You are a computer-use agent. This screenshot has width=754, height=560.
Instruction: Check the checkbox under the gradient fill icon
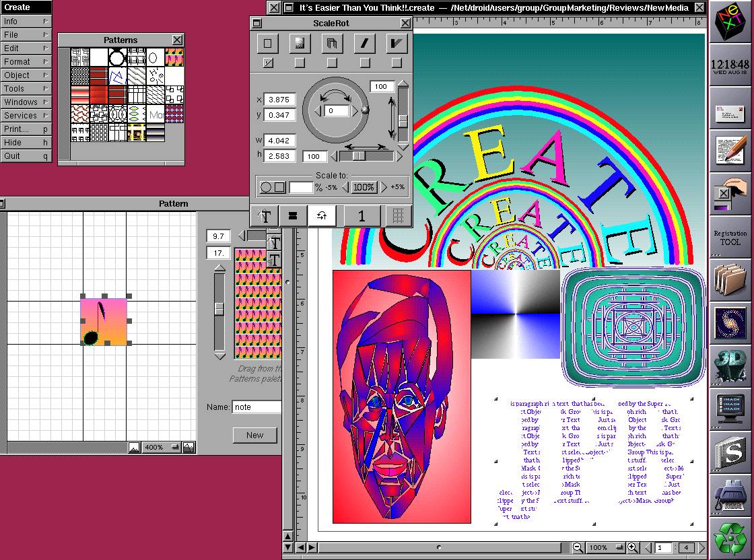[300, 63]
